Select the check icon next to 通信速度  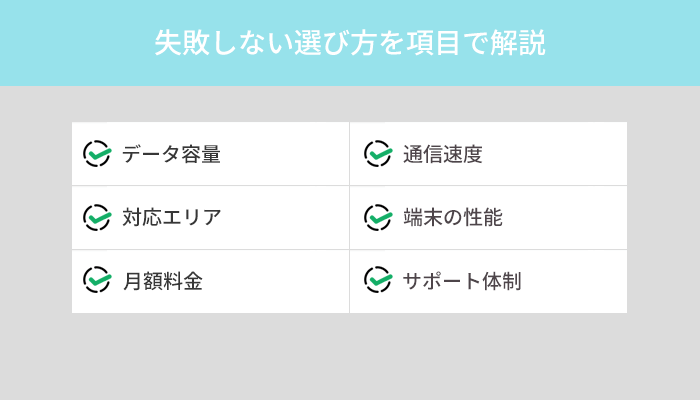pos(377,153)
